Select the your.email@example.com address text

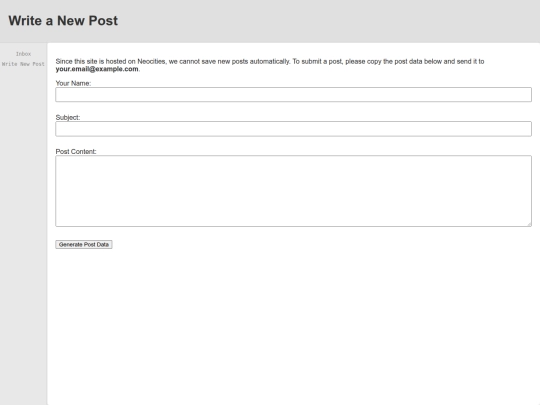tap(97, 69)
